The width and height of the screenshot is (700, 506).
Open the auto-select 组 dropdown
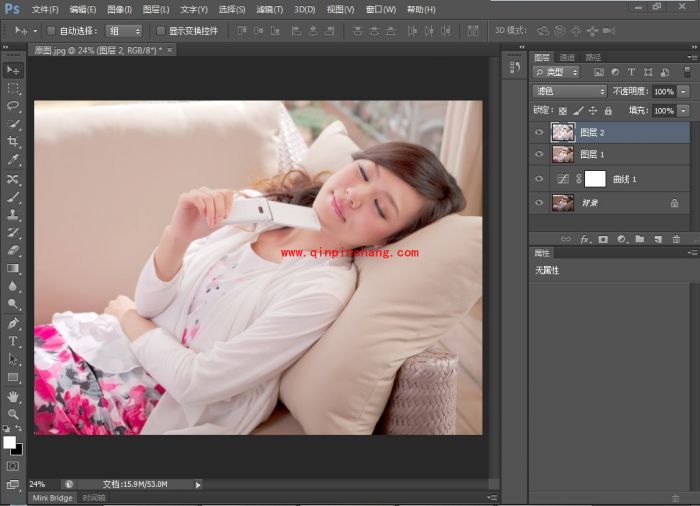(x=123, y=31)
